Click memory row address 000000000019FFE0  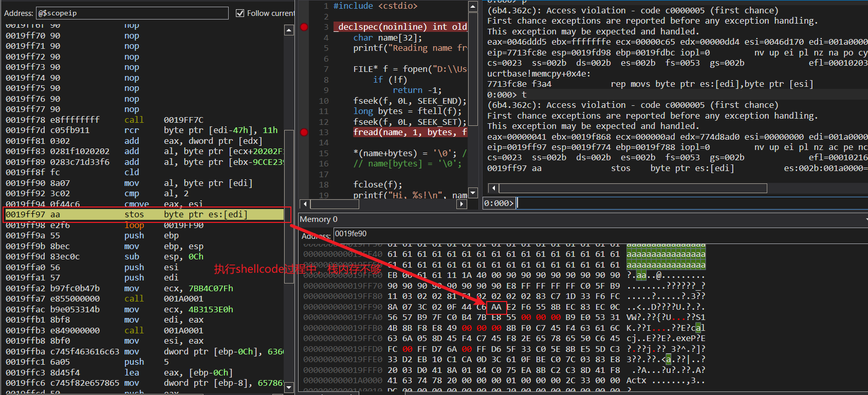[x=343, y=359]
